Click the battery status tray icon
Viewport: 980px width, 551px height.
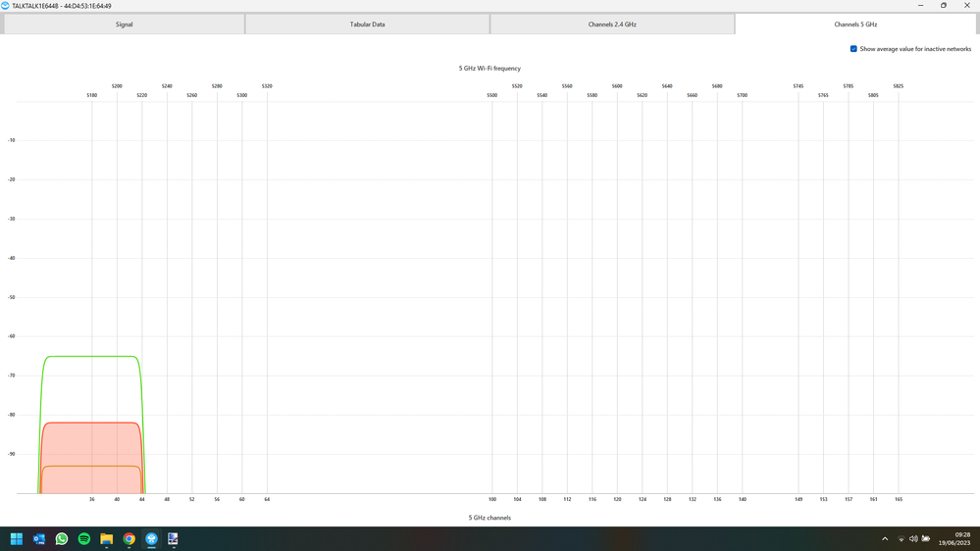click(926, 538)
